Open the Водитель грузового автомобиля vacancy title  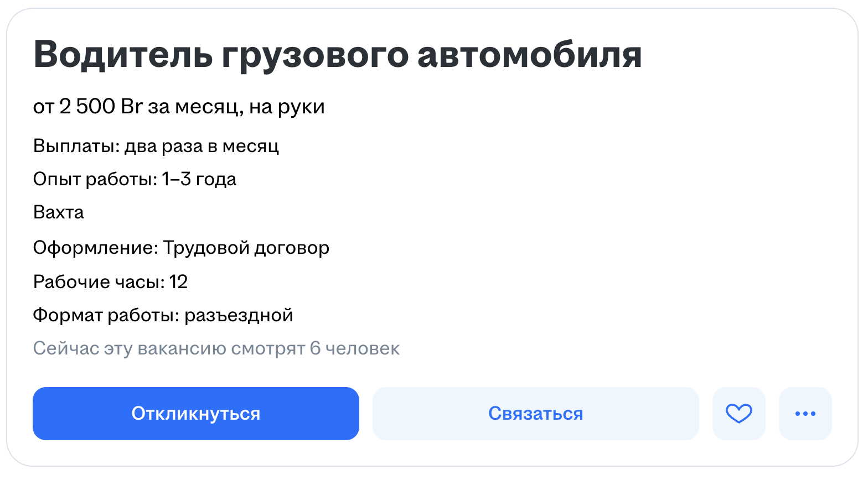point(337,54)
